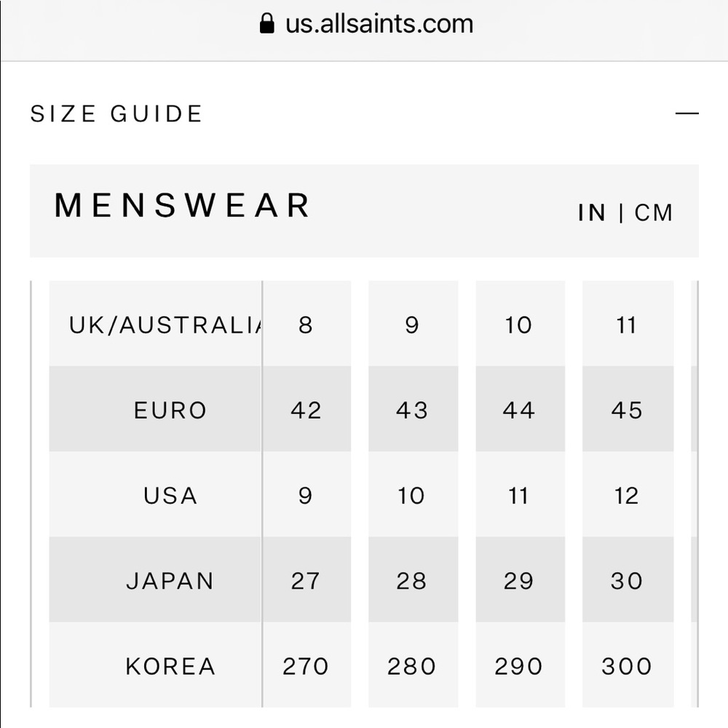Image resolution: width=728 pixels, height=728 pixels.
Task: Select the JAPAN row label
Action: click(x=170, y=581)
